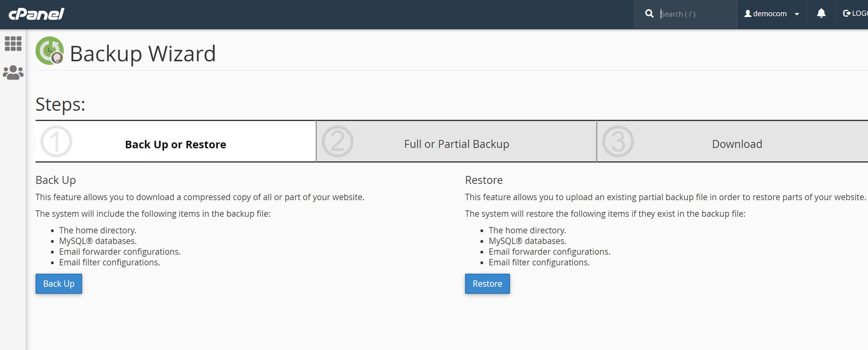Click the step 3 number circle
This screenshot has width=868, height=350.
(618, 141)
